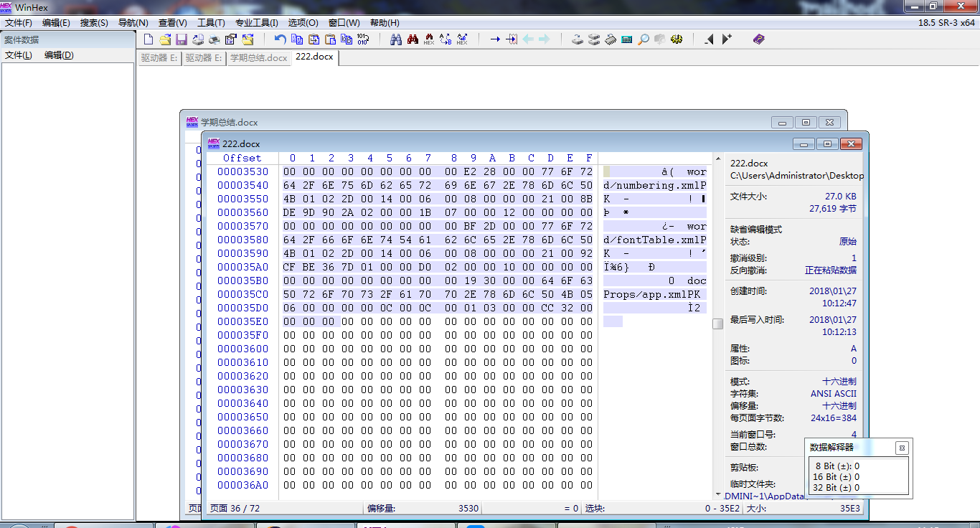
Task: Open the Calculator toolbar icon
Action: click(627, 39)
